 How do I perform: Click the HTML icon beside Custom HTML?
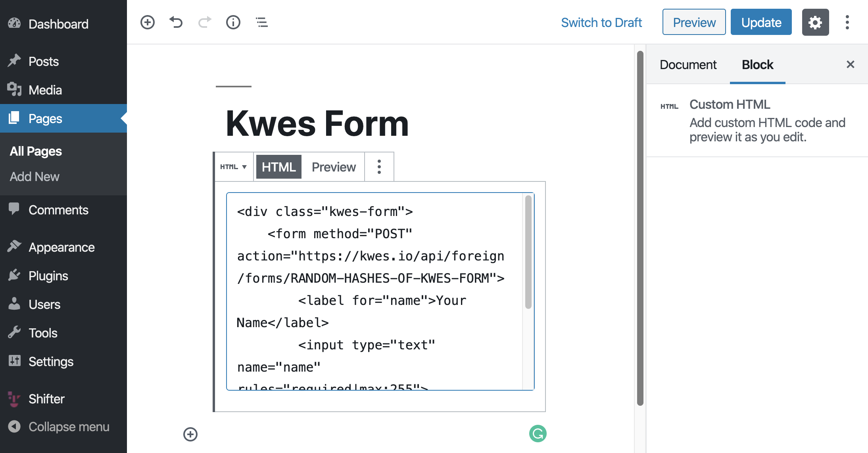669,106
